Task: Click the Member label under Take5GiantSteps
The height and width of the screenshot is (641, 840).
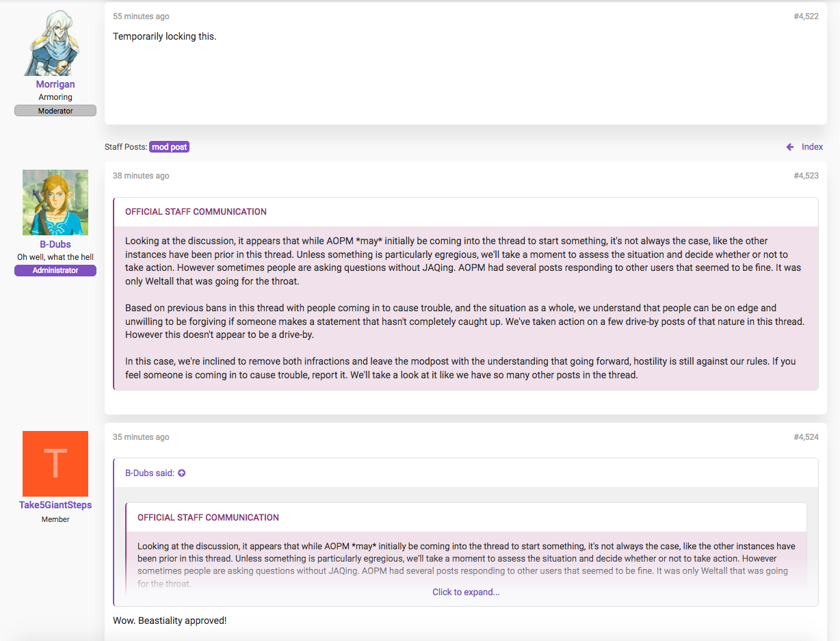Action: point(55,519)
